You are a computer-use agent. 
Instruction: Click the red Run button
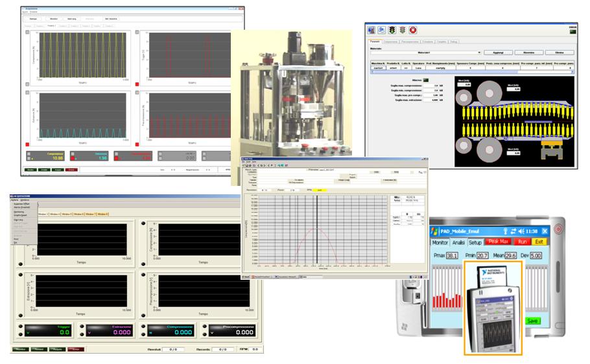click(x=523, y=242)
